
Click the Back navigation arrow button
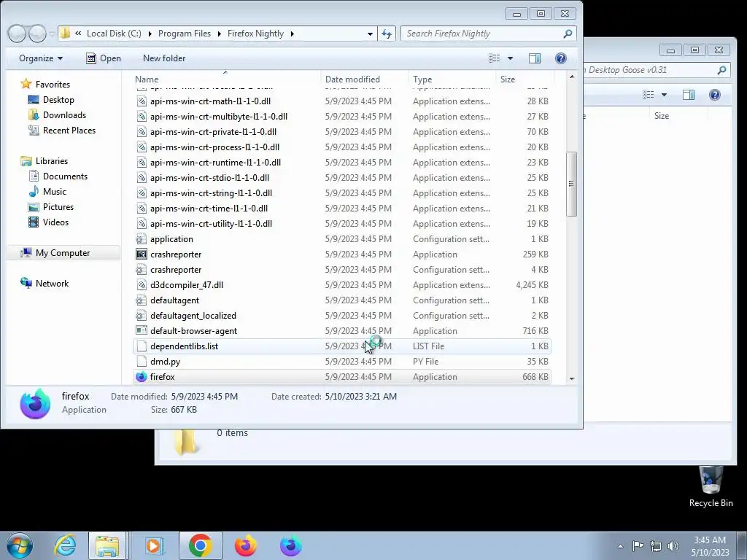click(x=17, y=34)
